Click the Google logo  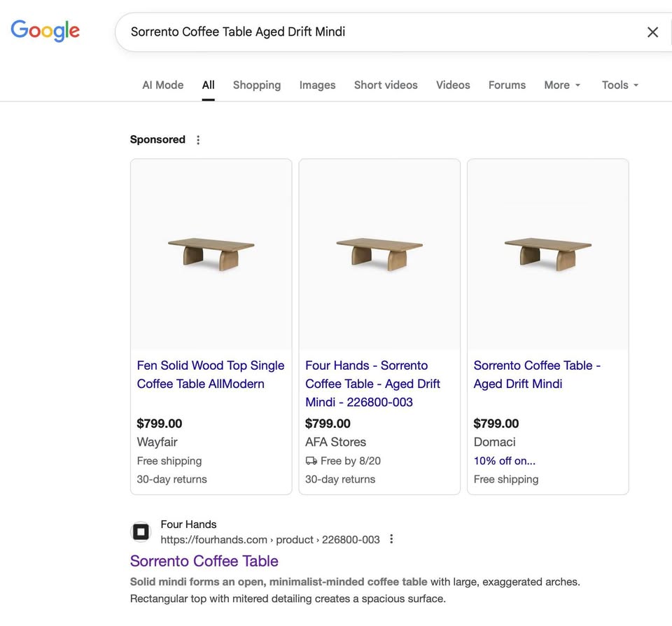45,30
